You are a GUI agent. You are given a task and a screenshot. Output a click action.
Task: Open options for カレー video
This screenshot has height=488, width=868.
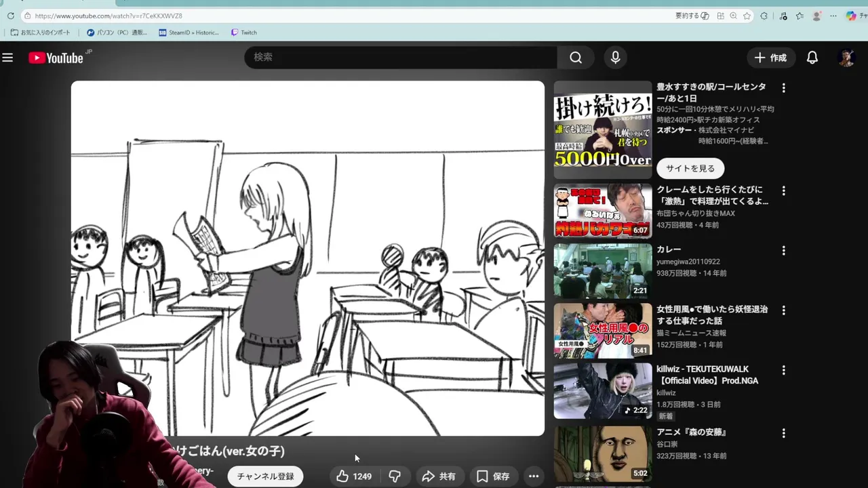[783, 251]
